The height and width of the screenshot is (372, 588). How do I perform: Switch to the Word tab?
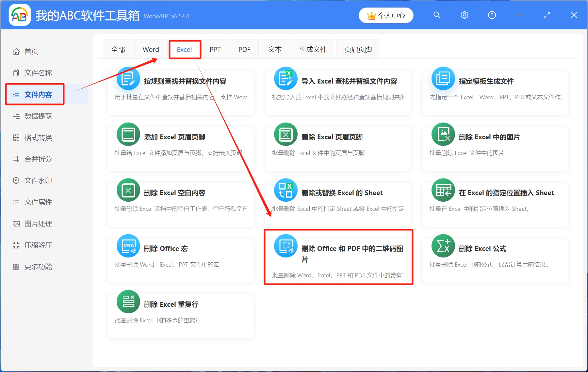click(x=150, y=49)
